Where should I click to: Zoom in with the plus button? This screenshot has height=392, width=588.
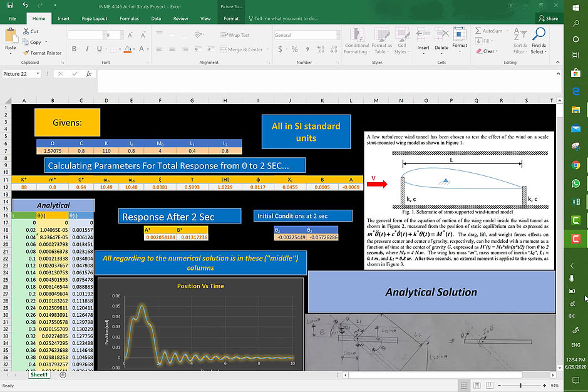(544, 385)
